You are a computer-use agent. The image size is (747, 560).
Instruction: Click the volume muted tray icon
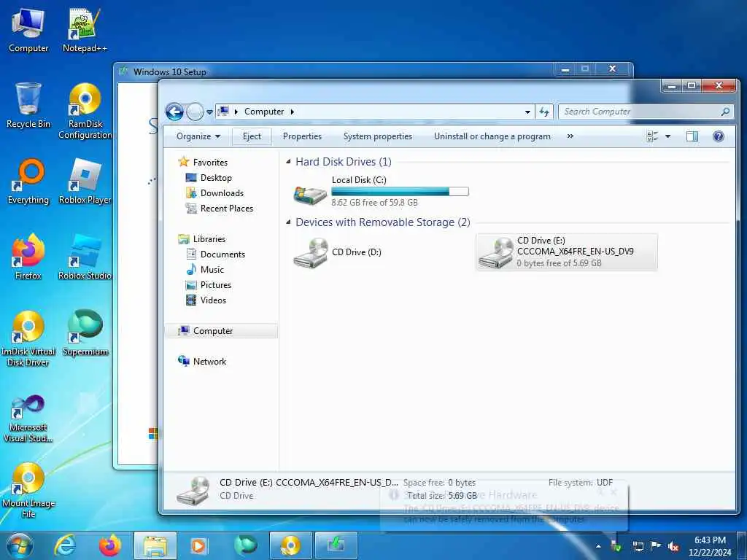[673, 546]
